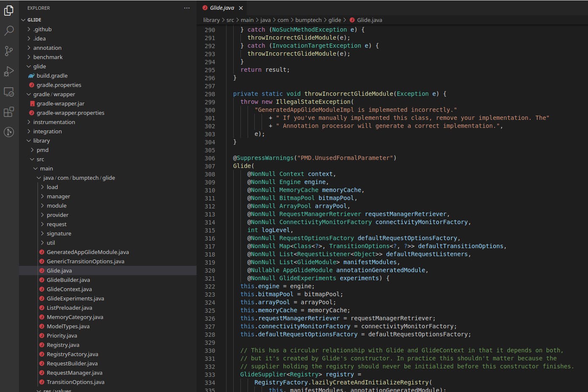Click the 'bumptech' breadcrumb segment

308,20
